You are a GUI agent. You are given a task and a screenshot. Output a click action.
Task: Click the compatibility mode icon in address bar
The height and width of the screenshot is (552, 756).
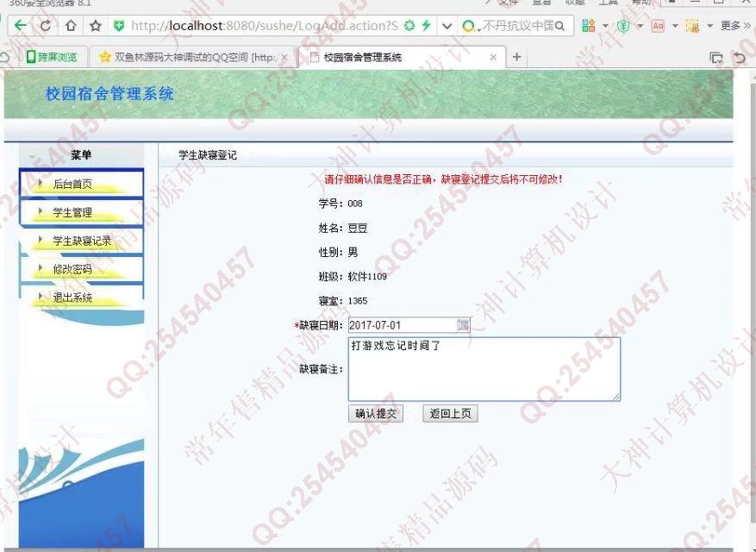409,26
